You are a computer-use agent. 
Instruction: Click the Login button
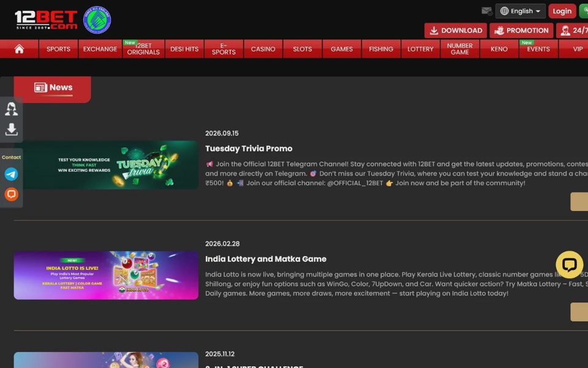click(x=562, y=11)
